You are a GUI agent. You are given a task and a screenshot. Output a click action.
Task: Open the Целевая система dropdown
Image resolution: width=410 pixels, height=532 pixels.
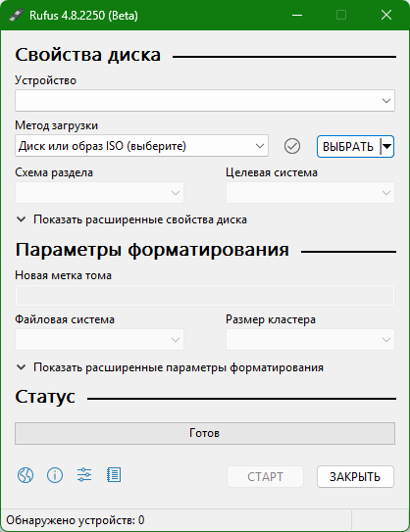(311, 193)
